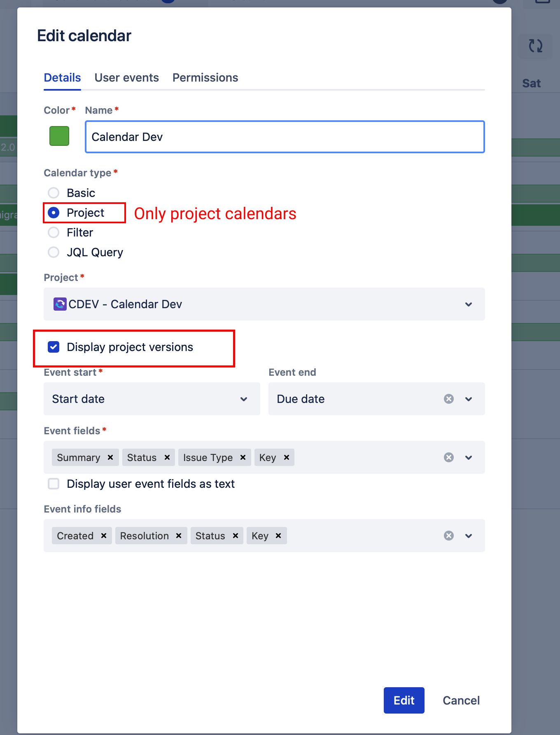The width and height of the screenshot is (560, 735).
Task: Choose the Basic calendar type
Action: click(54, 193)
